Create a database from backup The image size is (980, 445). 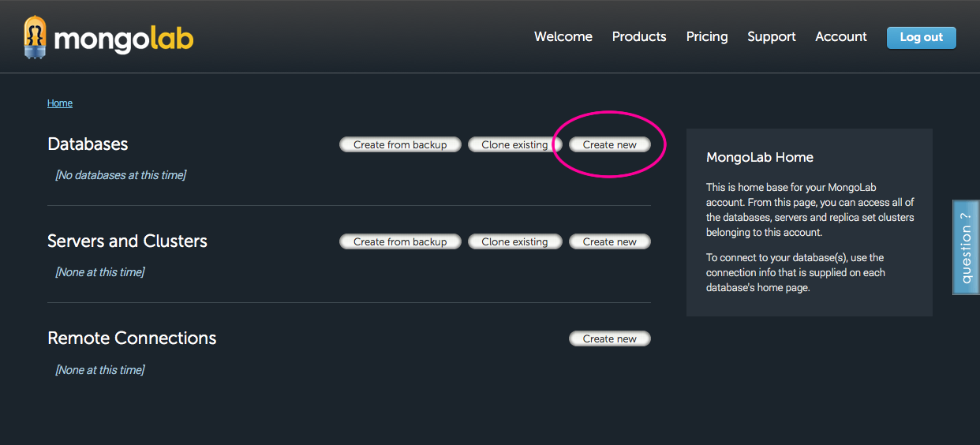click(x=400, y=145)
